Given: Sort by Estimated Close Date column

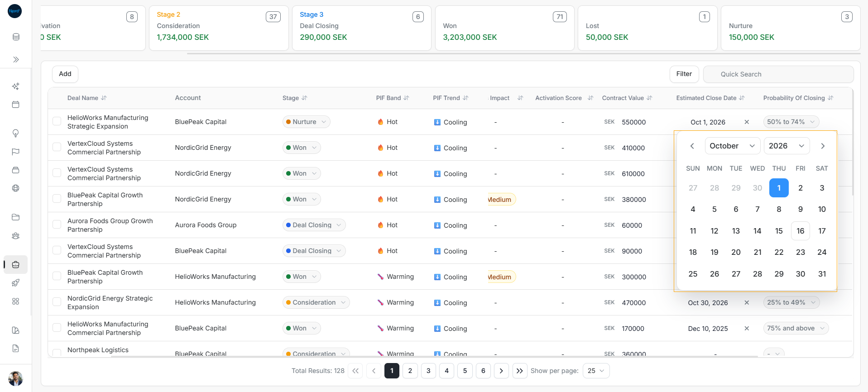Looking at the screenshot, I should [x=742, y=98].
